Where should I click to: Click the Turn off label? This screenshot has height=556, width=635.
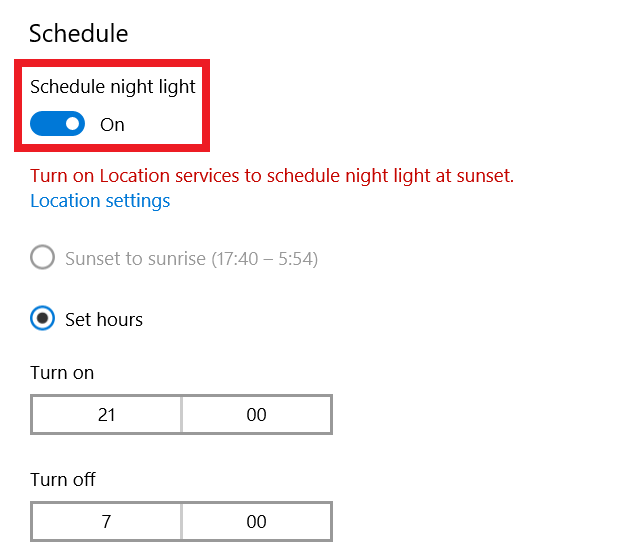pos(62,480)
